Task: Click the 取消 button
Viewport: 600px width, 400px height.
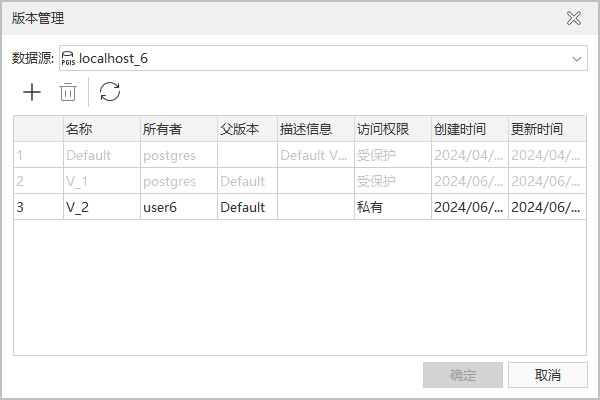Action: (547, 375)
